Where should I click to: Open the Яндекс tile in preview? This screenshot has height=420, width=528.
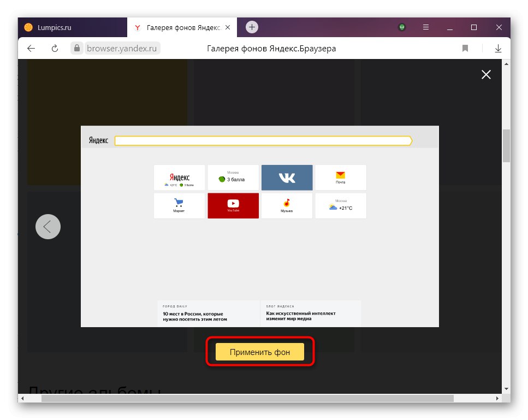pyautogui.click(x=180, y=178)
